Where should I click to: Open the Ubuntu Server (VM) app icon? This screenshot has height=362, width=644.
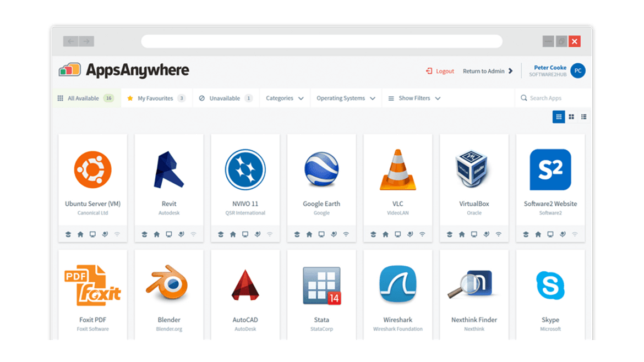(93, 169)
